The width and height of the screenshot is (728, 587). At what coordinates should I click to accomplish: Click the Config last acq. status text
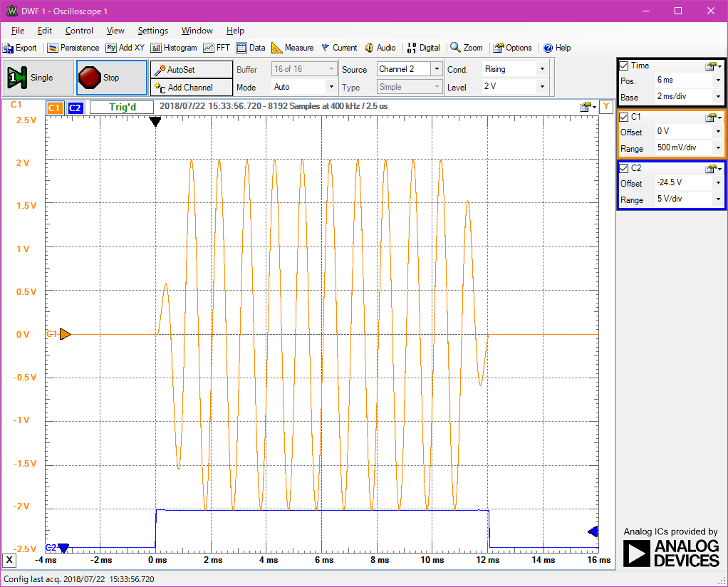click(79, 579)
